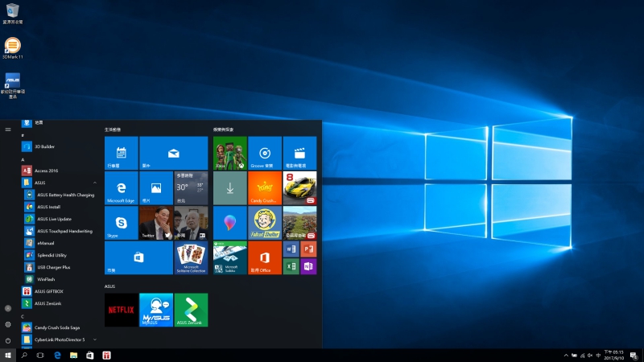Open Microsoft Sudoku tile
The image size is (644, 362).
click(230, 257)
